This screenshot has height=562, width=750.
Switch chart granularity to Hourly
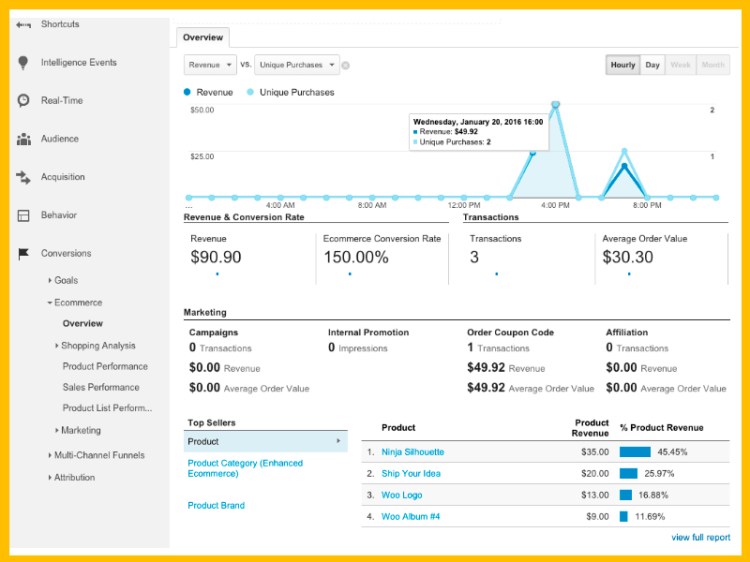coord(622,65)
